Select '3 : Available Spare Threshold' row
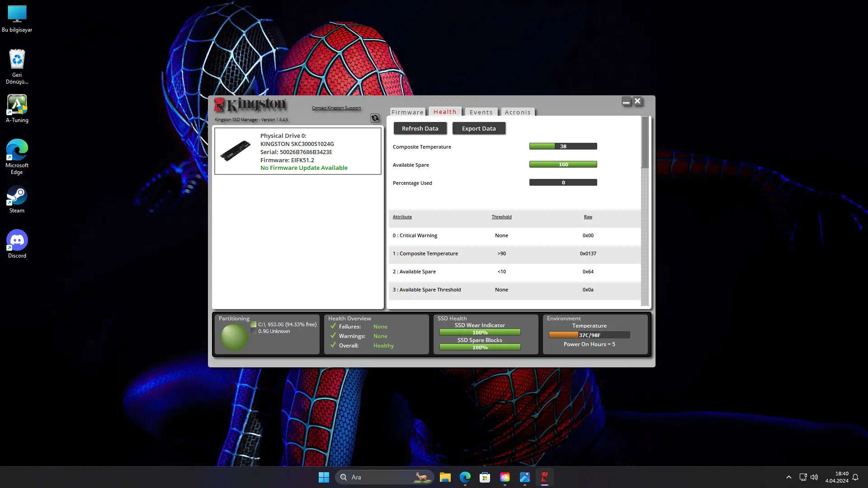This screenshot has height=488, width=868. (514, 290)
